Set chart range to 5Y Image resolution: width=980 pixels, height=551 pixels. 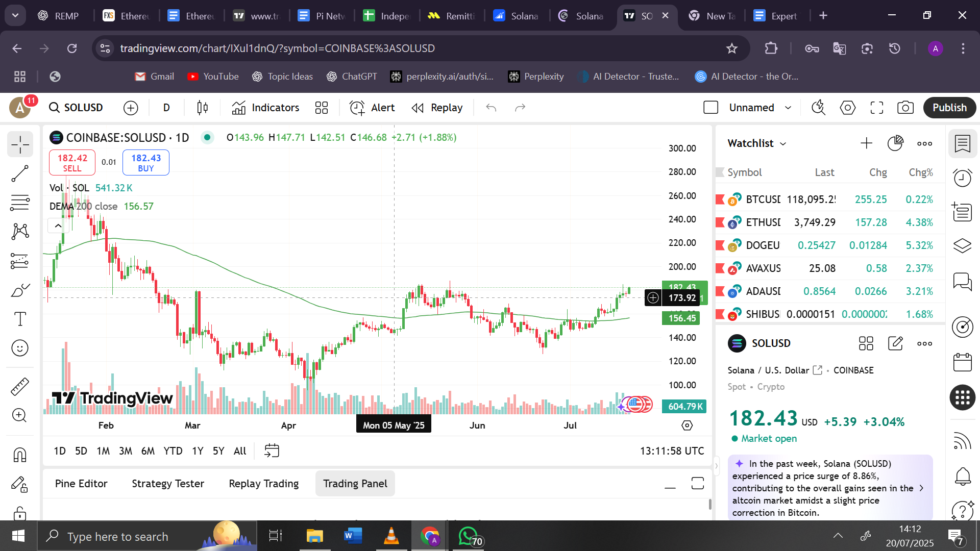coord(218,451)
